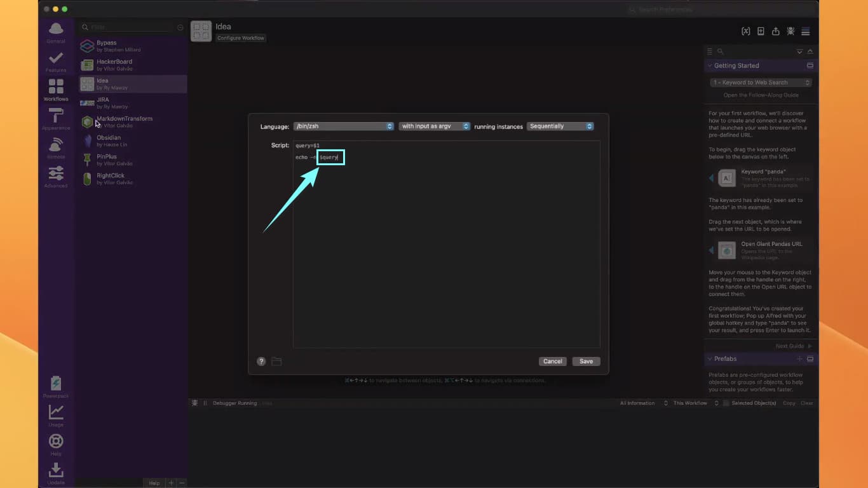Click the Save button in script dialog

click(586, 361)
